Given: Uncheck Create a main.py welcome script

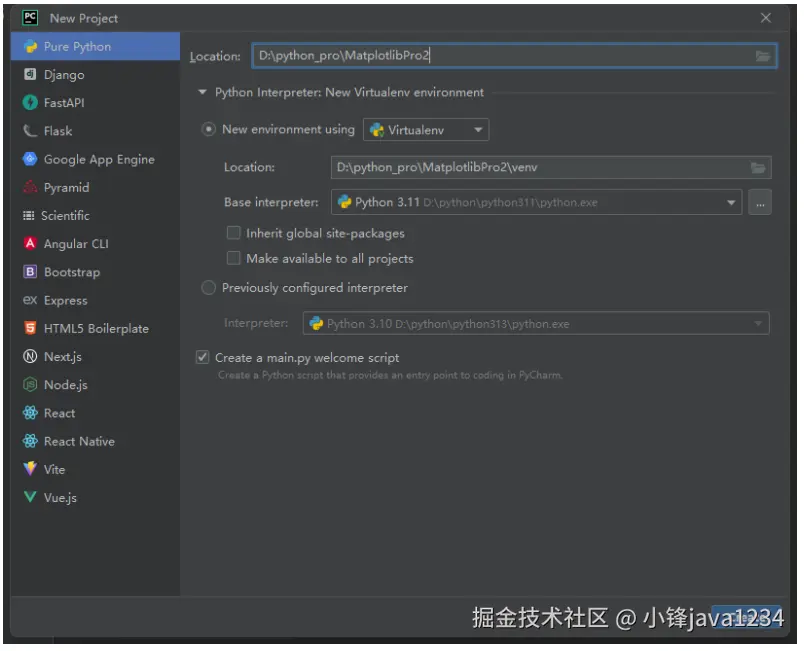Looking at the screenshot, I should click(x=203, y=358).
